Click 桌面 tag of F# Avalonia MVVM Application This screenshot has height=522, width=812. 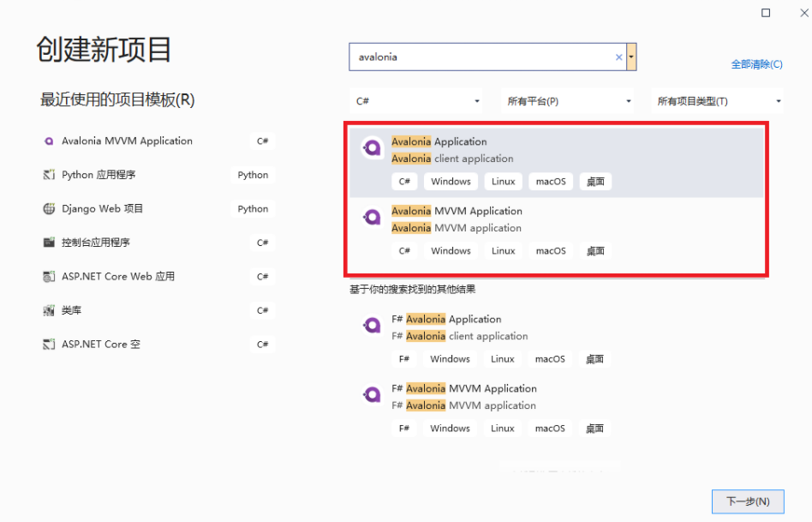tap(594, 429)
